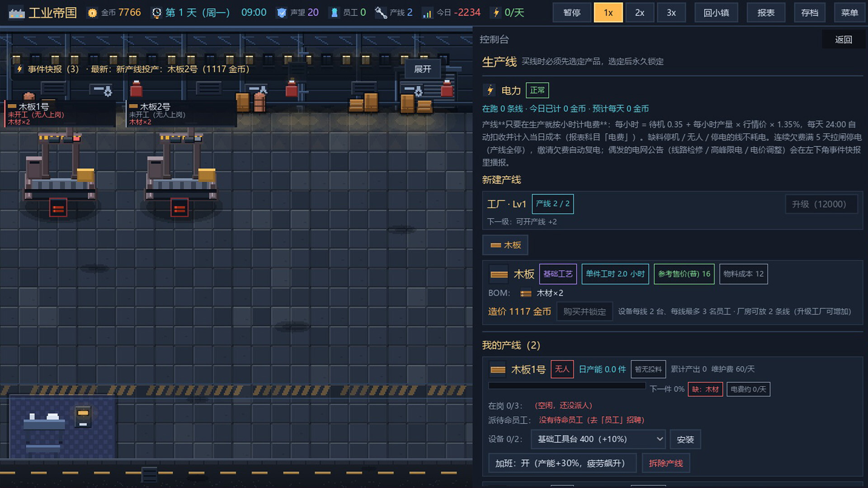
Task: Click the red alert icon under 木板2号 machine
Action: pos(179,208)
